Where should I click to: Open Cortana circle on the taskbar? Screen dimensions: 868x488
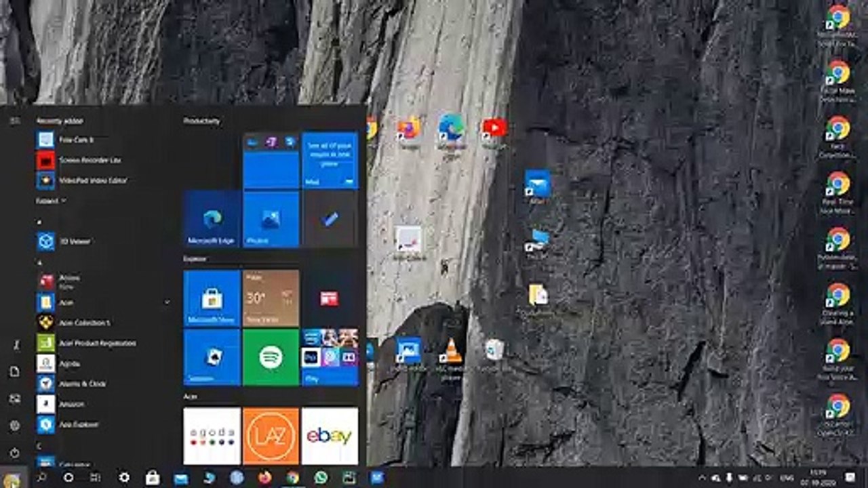pyautogui.click(x=68, y=478)
